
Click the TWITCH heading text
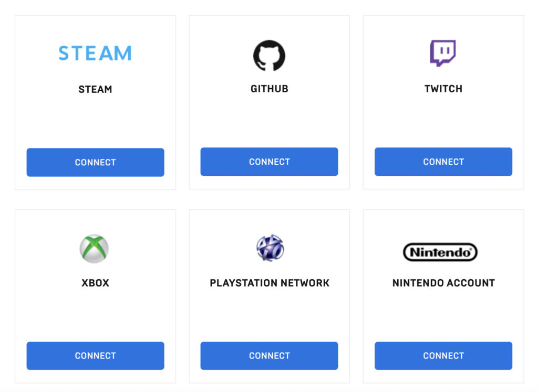coord(443,89)
